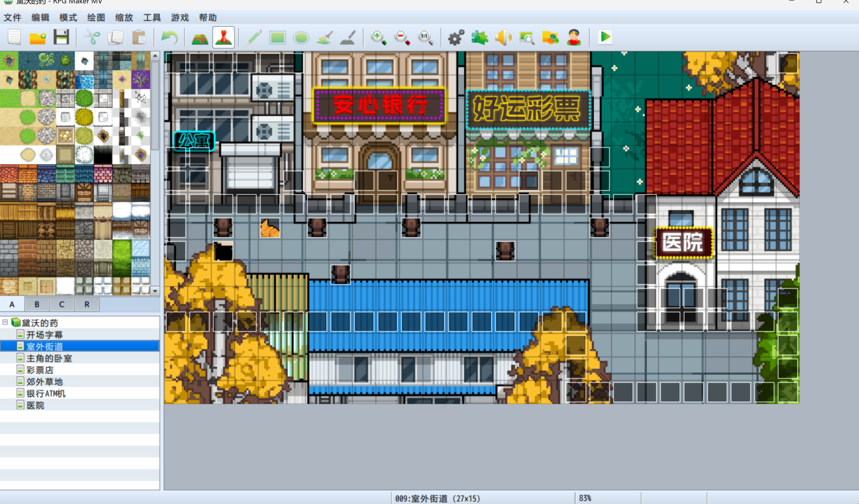This screenshot has width=859, height=504.
Task: Select the Rectangle drawing tool
Action: click(278, 37)
